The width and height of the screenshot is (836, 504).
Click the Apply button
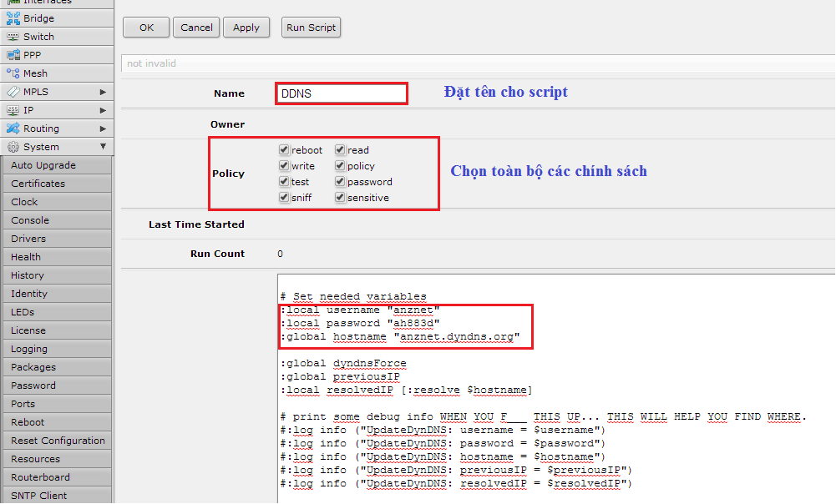click(x=246, y=28)
